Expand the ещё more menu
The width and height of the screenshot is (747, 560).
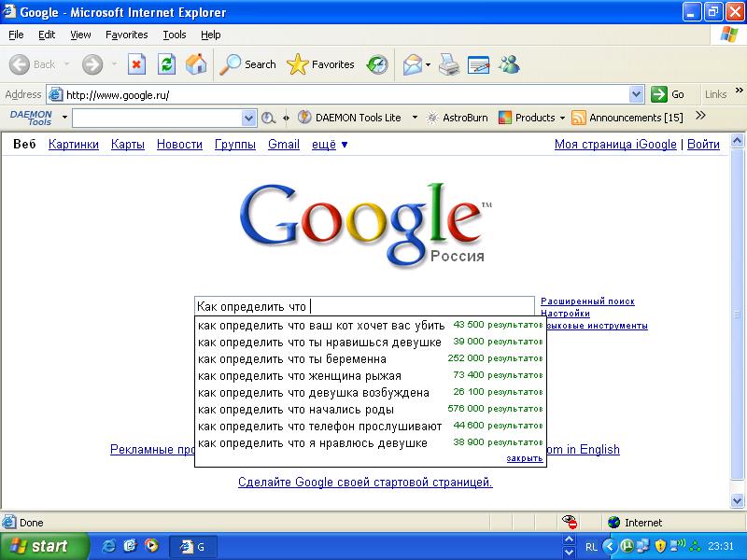tap(330, 145)
